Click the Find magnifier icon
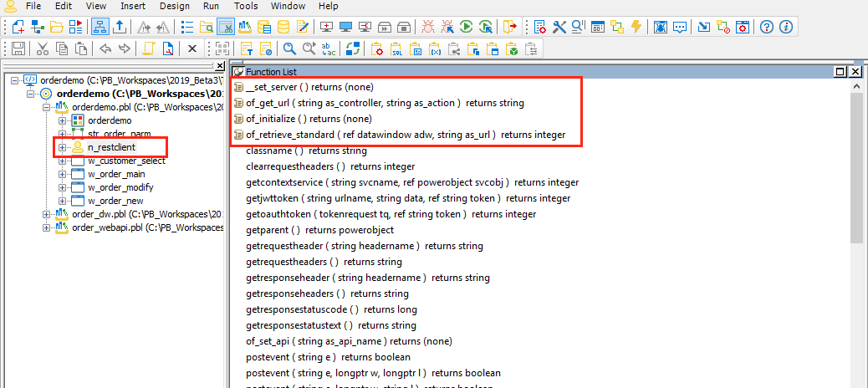This screenshot has width=868, height=388. (289, 48)
